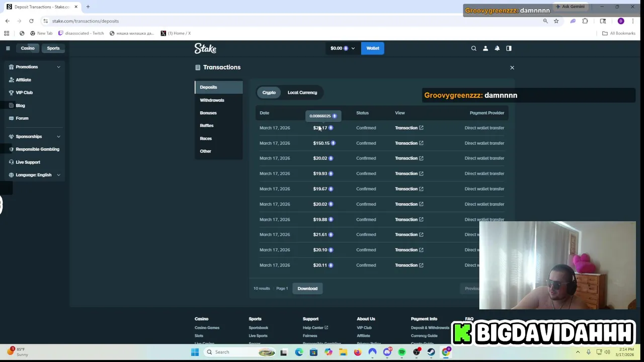The image size is (644, 362).
Task: Expand the Sponsorships sidebar section
Action: (x=34, y=136)
